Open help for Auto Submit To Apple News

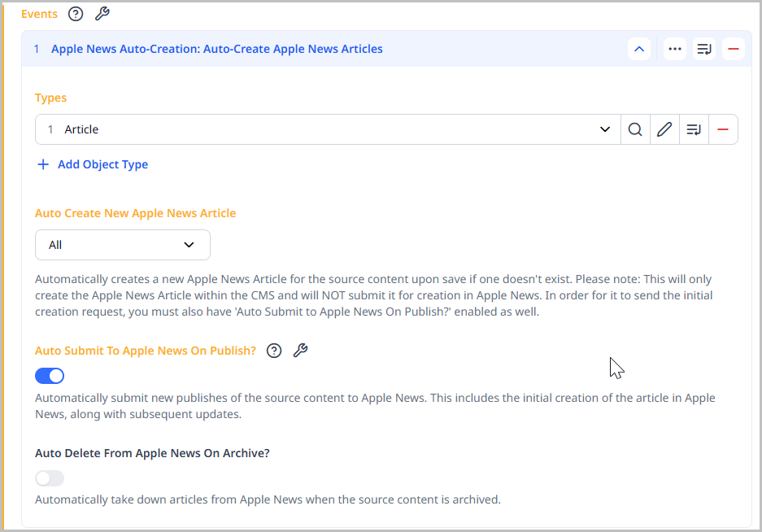[x=274, y=351]
